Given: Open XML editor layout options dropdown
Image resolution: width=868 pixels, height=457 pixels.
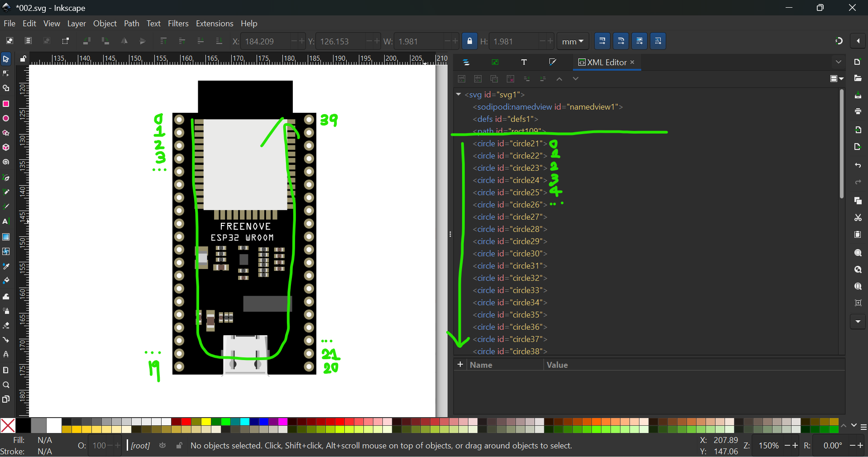Looking at the screenshot, I should pos(837,79).
